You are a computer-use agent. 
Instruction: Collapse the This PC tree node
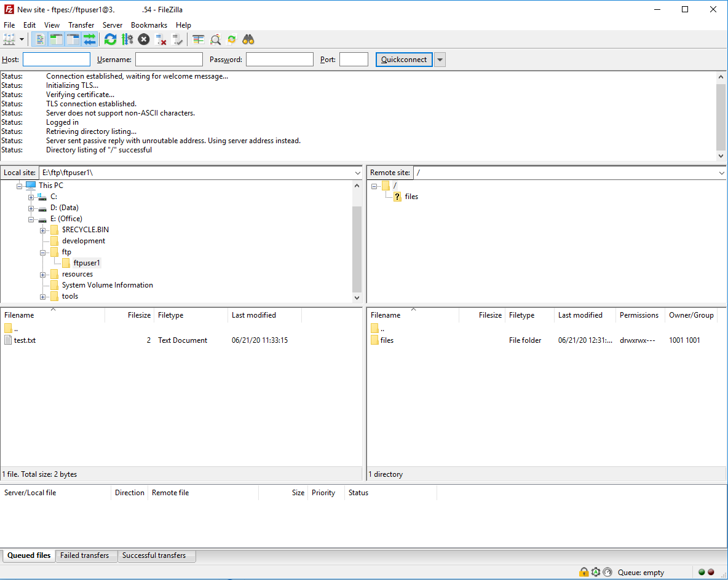pyautogui.click(x=20, y=186)
